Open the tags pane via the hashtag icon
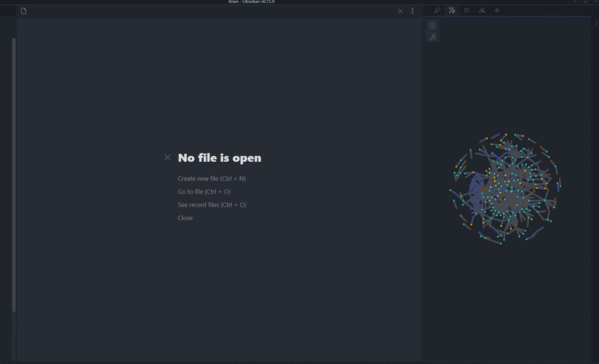 tap(497, 11)
